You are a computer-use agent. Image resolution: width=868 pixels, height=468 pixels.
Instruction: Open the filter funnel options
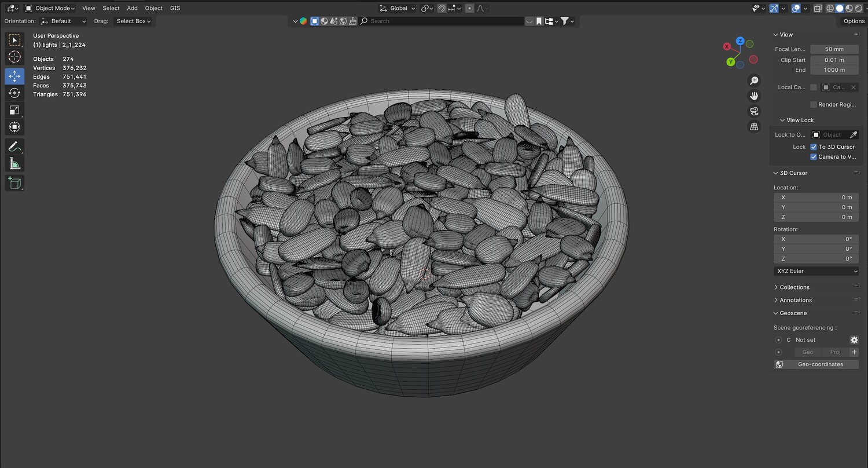pyautogui.click(x=567, y=21)
